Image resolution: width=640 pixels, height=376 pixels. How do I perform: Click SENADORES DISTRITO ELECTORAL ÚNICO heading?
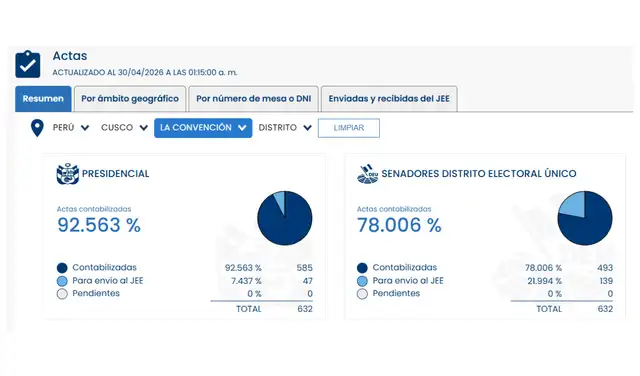pos(479,174)
